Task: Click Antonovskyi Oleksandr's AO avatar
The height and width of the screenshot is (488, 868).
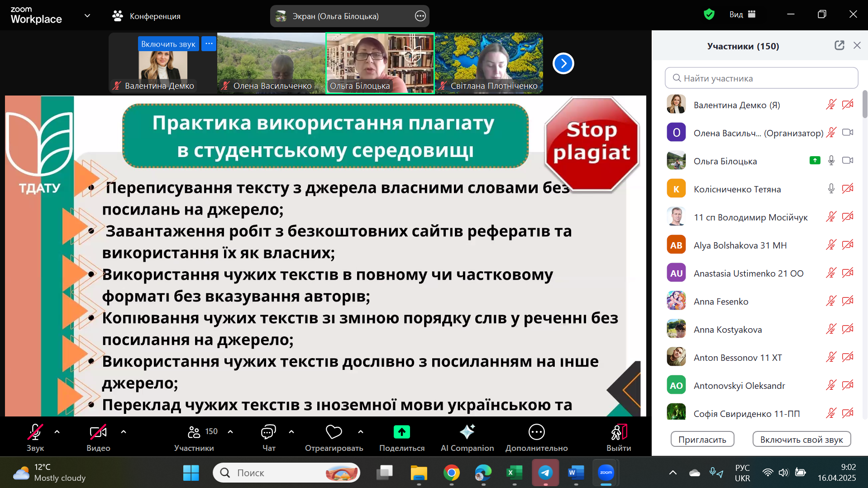Action: click(x=676, y=385)
